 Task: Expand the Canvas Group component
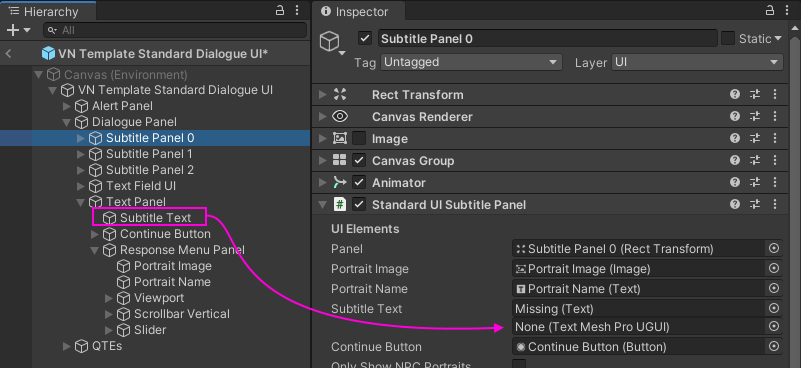(322, 160)
